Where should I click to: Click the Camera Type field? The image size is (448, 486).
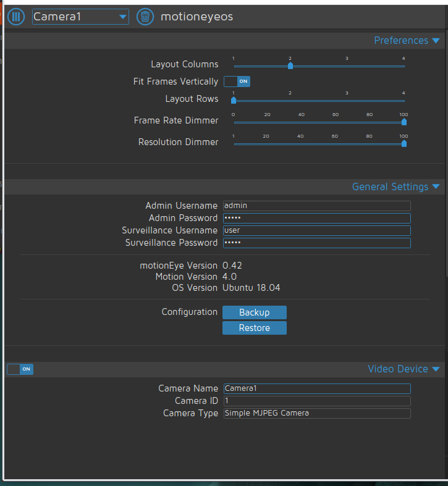317,414
